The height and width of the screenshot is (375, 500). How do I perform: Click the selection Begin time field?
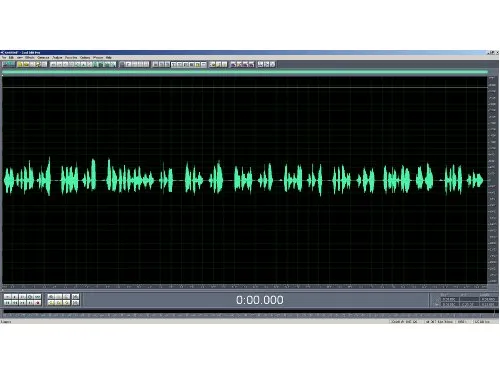click(450, 299)
